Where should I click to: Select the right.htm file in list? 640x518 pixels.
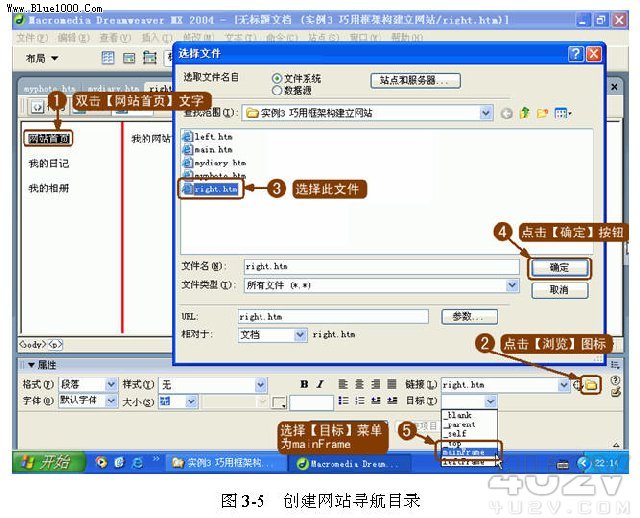(214, 188)
